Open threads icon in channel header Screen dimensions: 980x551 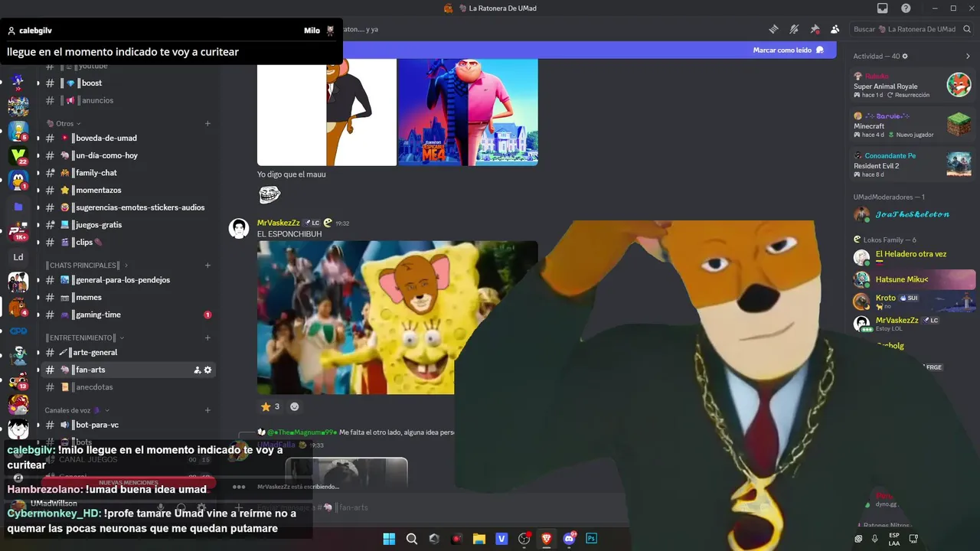coord(773,29)
